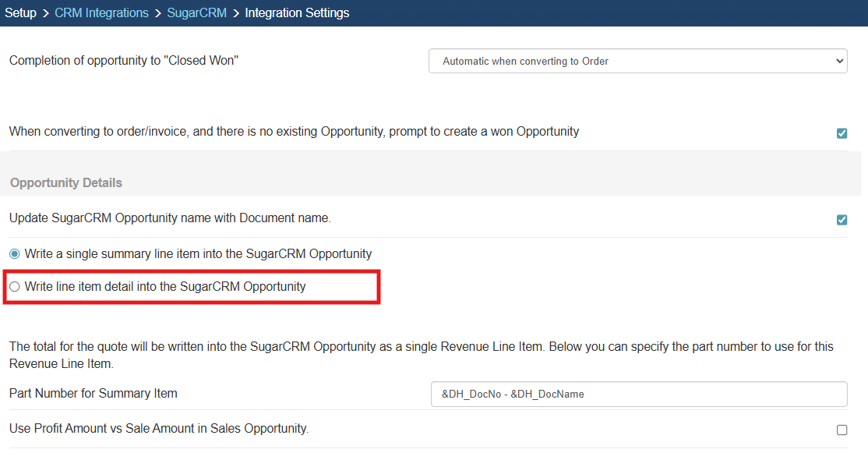Click the Revenue Line Item description paragraph
Viewport: 868px width, 460px height.
tap(421, 355)
